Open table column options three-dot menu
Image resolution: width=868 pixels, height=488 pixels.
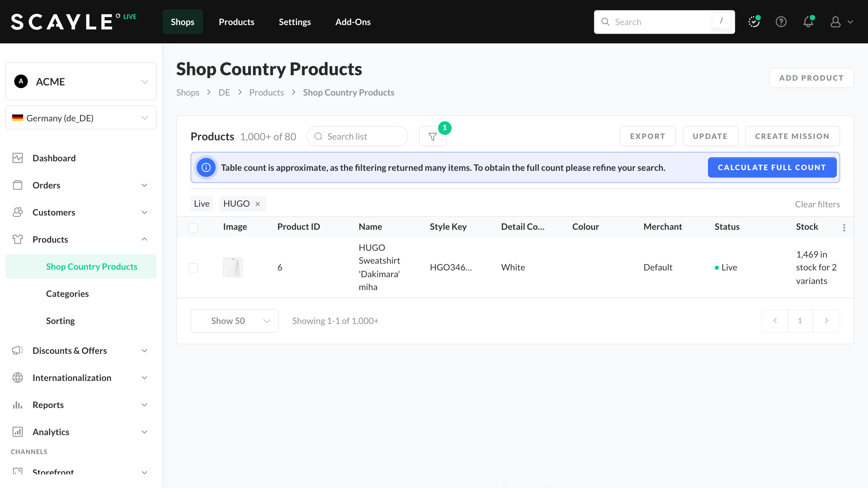pyautogui.click(x=844, y=228)
